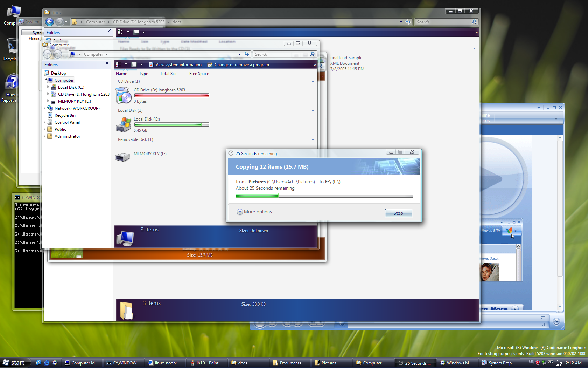Open the CD Drive (D:) longhorn 5203 icon
This screenshot has height=368, width=588.
[124, 95]
